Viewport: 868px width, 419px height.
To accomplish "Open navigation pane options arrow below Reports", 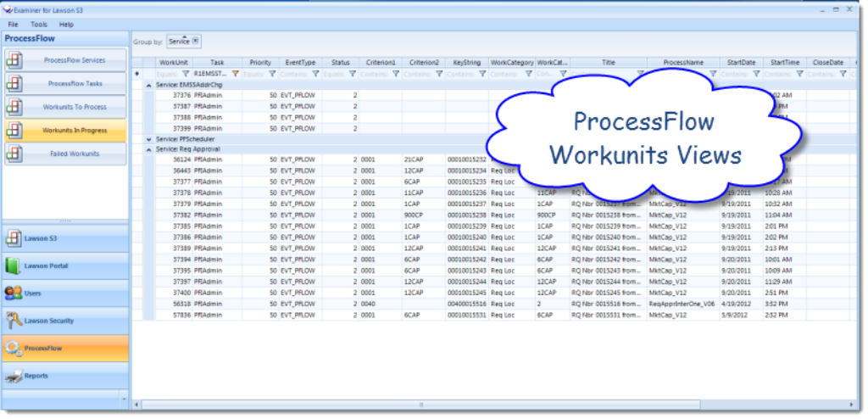I will (124, 399).
